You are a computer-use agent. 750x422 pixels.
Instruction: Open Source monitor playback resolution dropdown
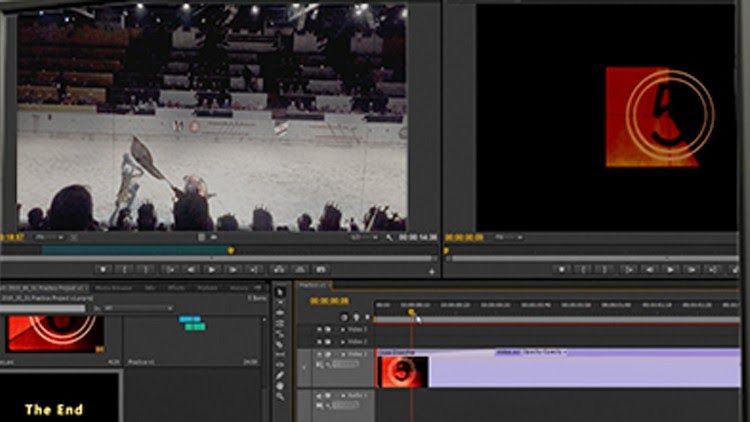(364, 237)
